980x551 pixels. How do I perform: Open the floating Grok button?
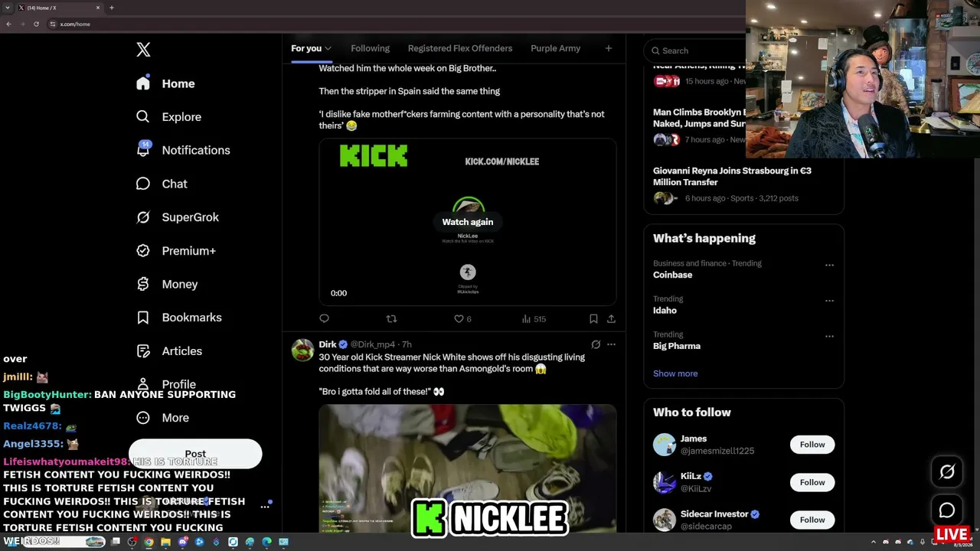point(947,472)
